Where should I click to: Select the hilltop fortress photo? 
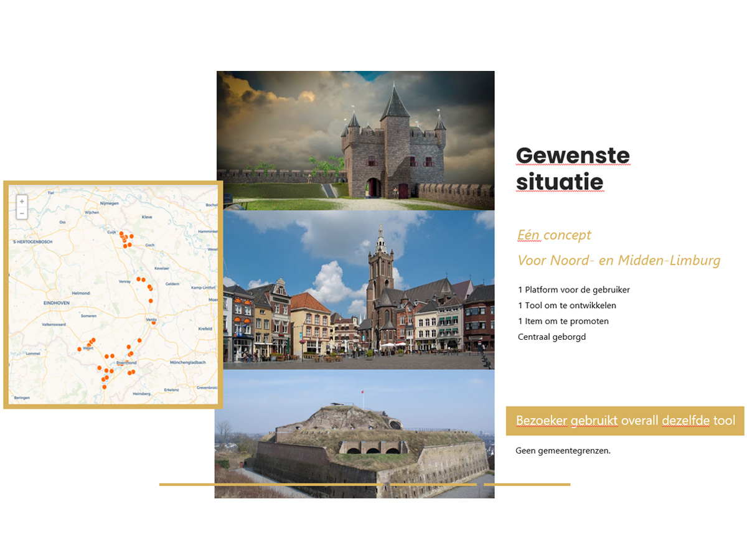pyautogui.click(x=355, y=434)
